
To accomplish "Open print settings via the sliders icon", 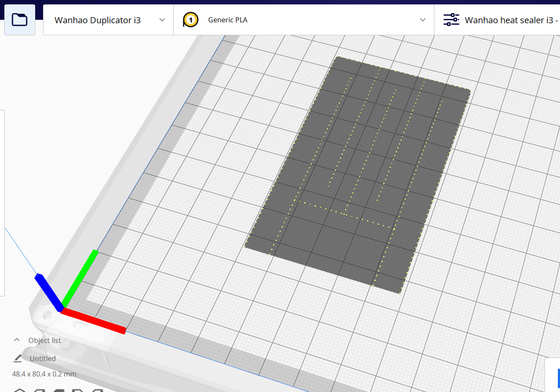I will coord(451,19).
